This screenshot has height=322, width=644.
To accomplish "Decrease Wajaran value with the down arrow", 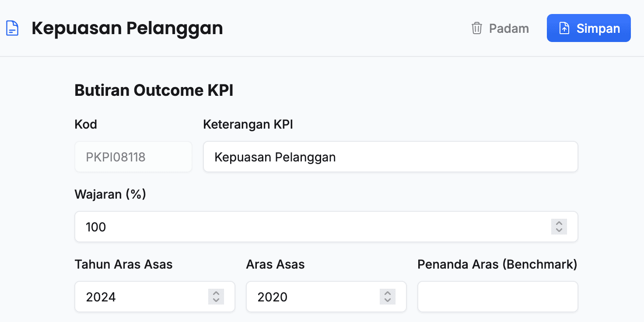I will 559,230.
